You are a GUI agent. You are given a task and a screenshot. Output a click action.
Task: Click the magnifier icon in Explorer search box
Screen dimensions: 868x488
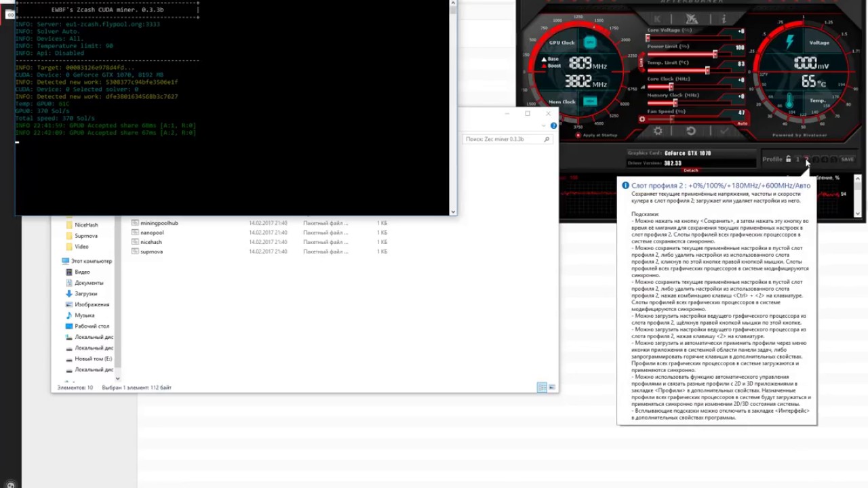pos(547,139)
